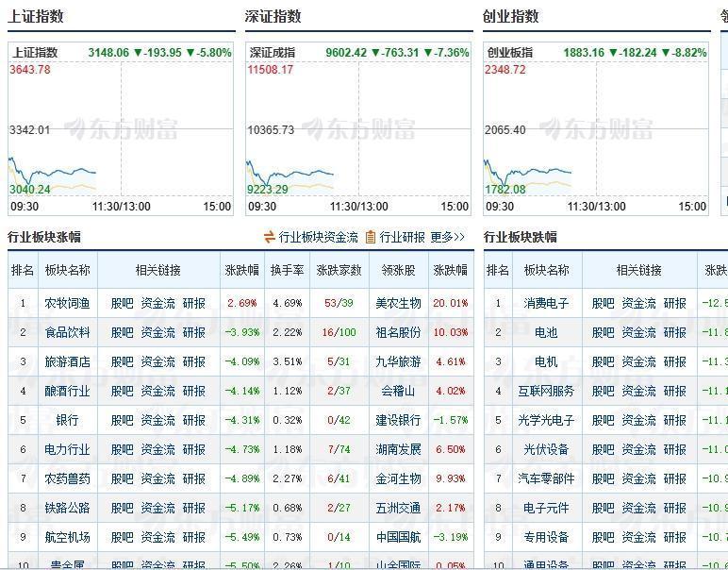This screenshot has height=570, width=728.
Task: Open 光学光电子 sector page
Action: [546, 420]
